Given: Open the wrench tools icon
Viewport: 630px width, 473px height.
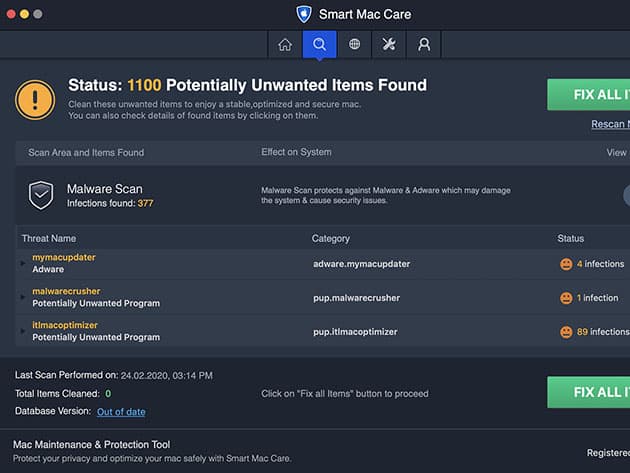Looking at the screenshot, I should click(389, 44).
